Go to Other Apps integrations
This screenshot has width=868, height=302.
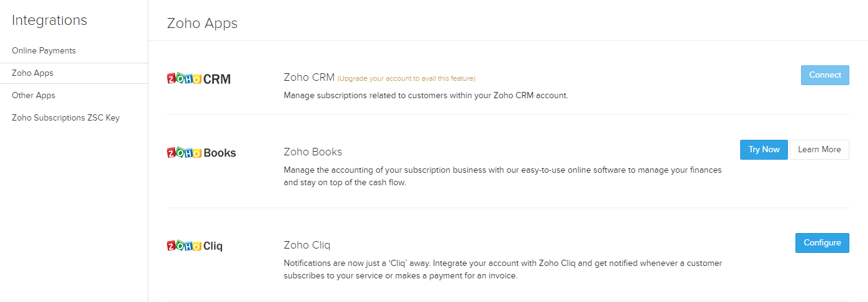click(x=34, y=95)
